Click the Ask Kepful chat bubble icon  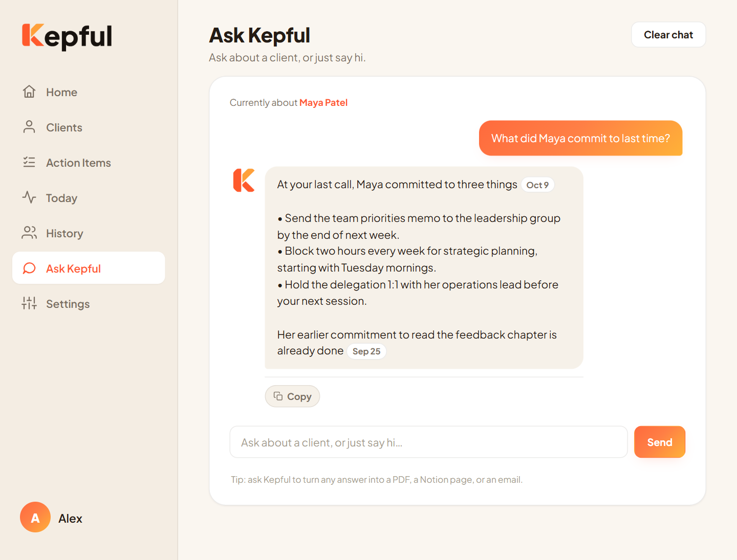[x=29, y=268]
